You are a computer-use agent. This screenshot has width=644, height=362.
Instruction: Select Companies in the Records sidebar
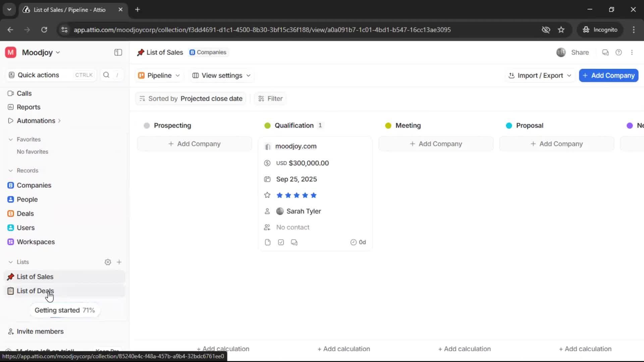[x=34, y=185]
